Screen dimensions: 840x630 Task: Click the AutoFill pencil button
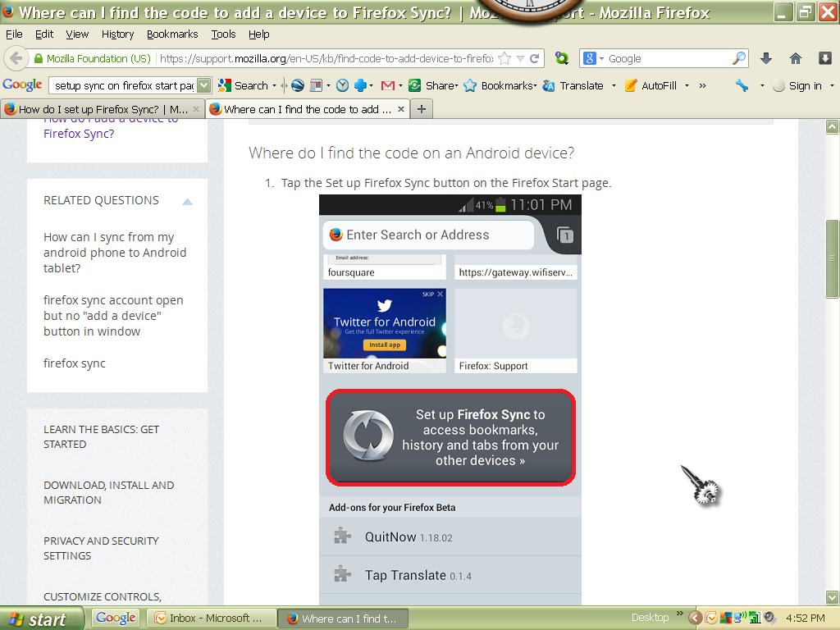pyautogui.click(x=651, y=85)
